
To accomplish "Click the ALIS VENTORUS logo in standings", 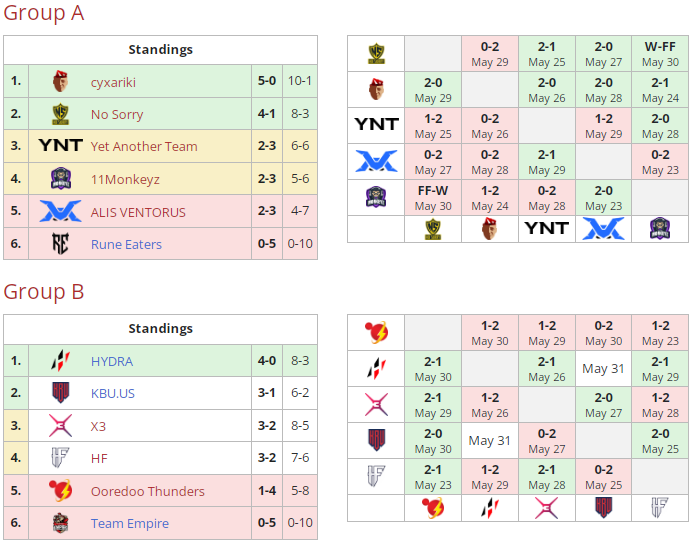I will [x=60, y=212].
